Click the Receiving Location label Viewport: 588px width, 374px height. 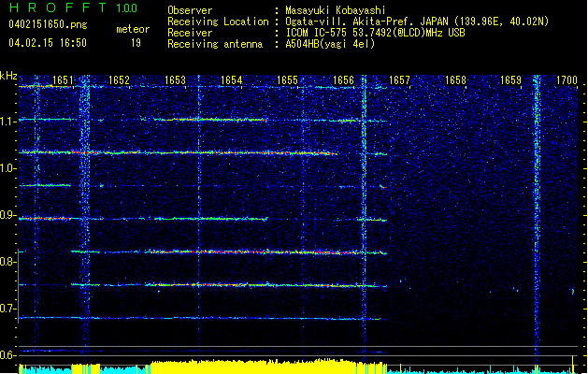[x=218, y=22]
